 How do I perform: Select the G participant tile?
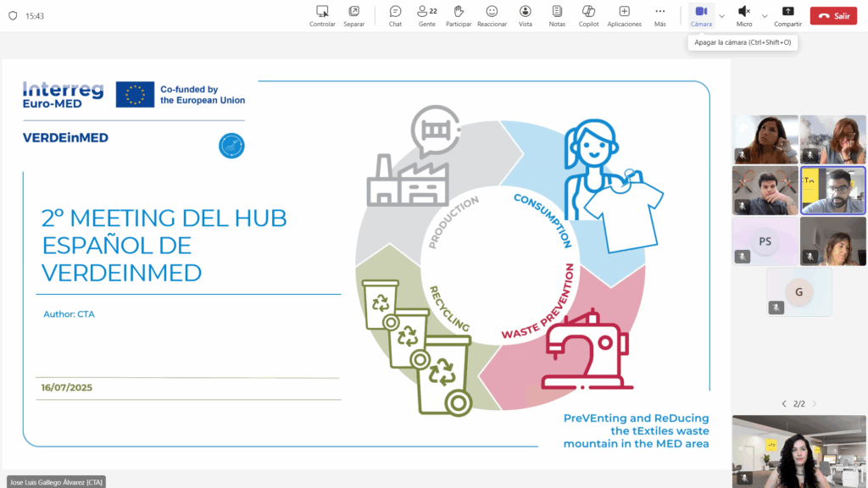pos(798,292)
